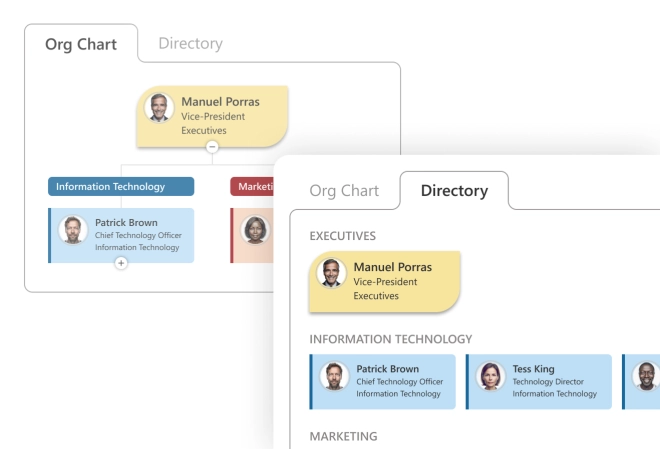The image size is (660, 449).
Task: Click 'Vice-President' text in org chart card
Action: point(213,117)
